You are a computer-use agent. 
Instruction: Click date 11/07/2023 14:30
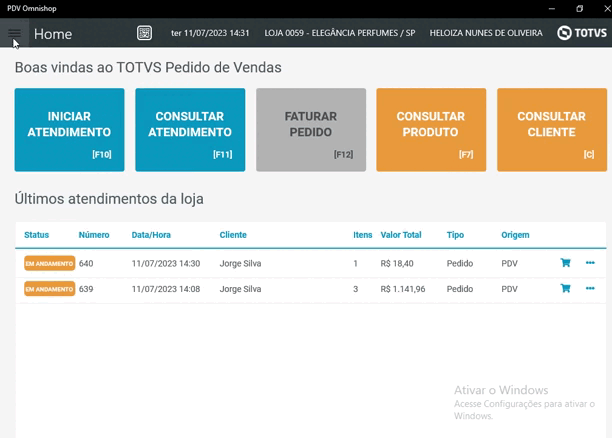166,264
